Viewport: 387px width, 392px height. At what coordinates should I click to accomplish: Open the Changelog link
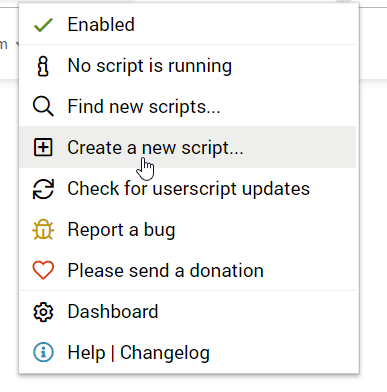[165, 353]
